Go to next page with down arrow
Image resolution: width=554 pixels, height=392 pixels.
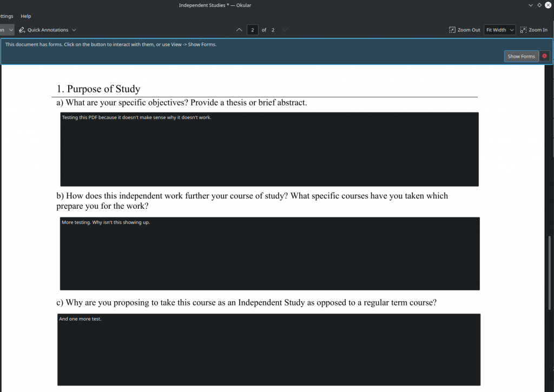click(285, 30)
